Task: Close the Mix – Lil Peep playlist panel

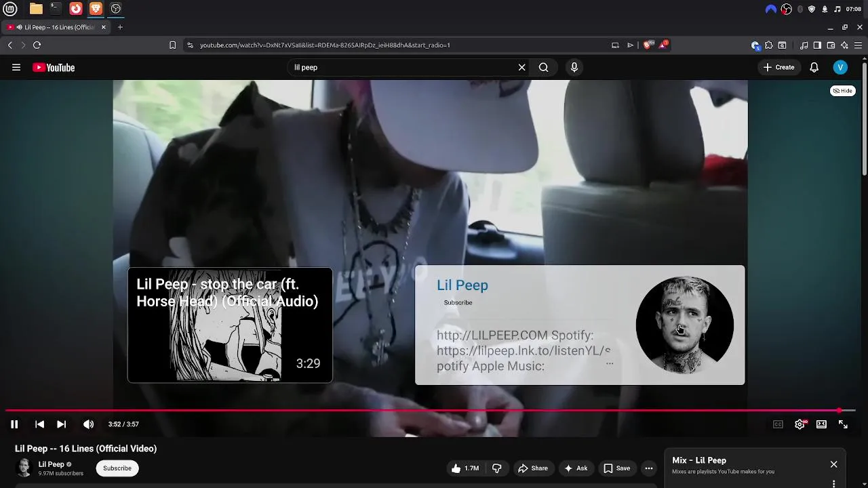Action: tap(833, 464)
